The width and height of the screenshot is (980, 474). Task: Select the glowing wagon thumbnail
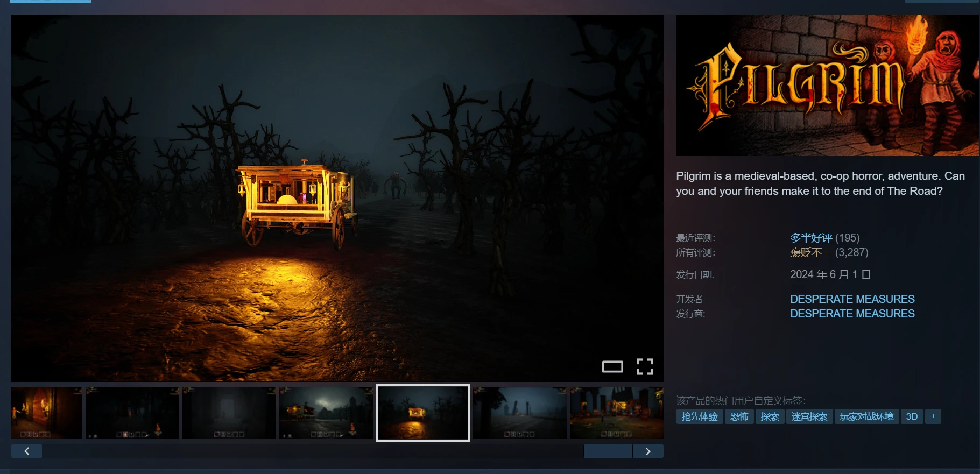[x=423, y=413]
